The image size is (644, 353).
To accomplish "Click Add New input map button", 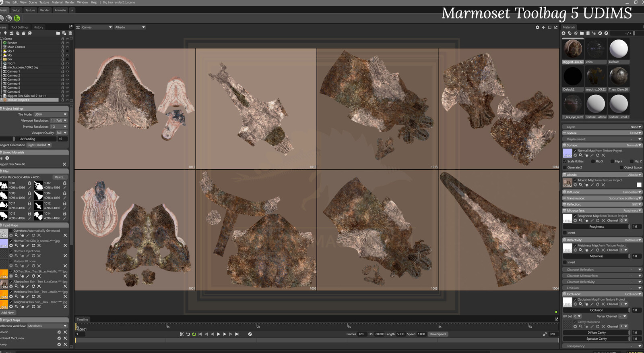I will click(x=7, y=313).
